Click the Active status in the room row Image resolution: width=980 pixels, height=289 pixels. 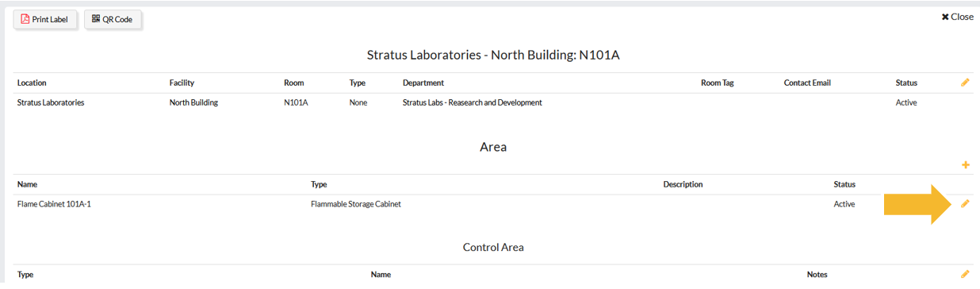(906, 102)
